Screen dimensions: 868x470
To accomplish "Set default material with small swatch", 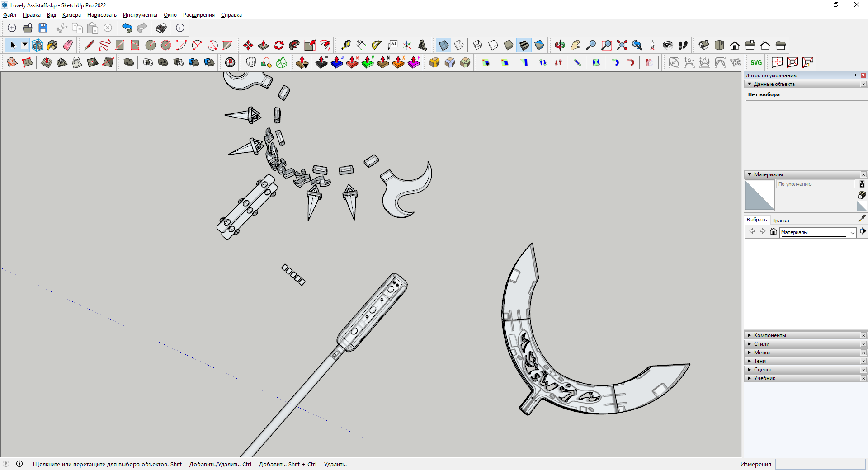I will [x=862, y=207].
